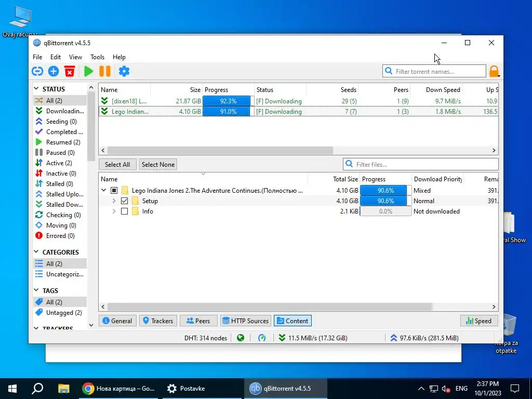Click the upload speed status bar entry
Screen dimensions: 532x399
click(424, 338)
